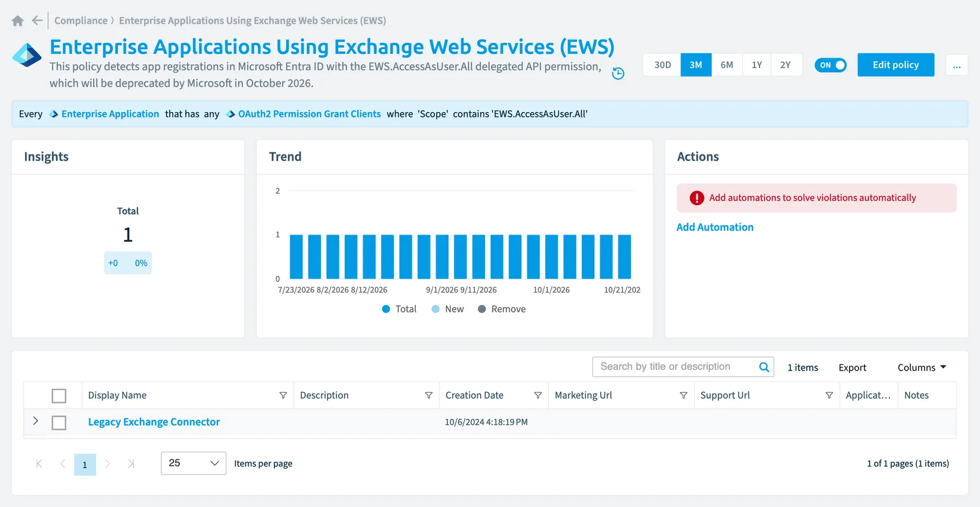
Task: Open Description column filter icon
Action: [x=429, y=396]
